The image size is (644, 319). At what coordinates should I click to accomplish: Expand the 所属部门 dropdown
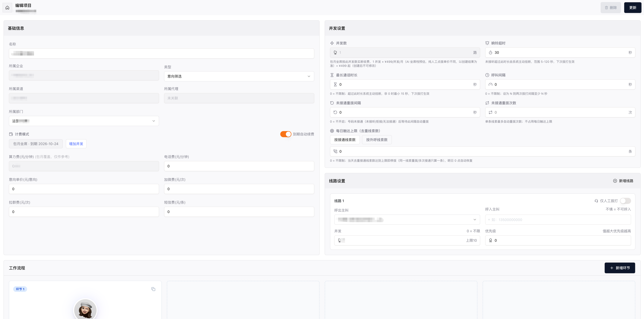(x=84, y=121)
